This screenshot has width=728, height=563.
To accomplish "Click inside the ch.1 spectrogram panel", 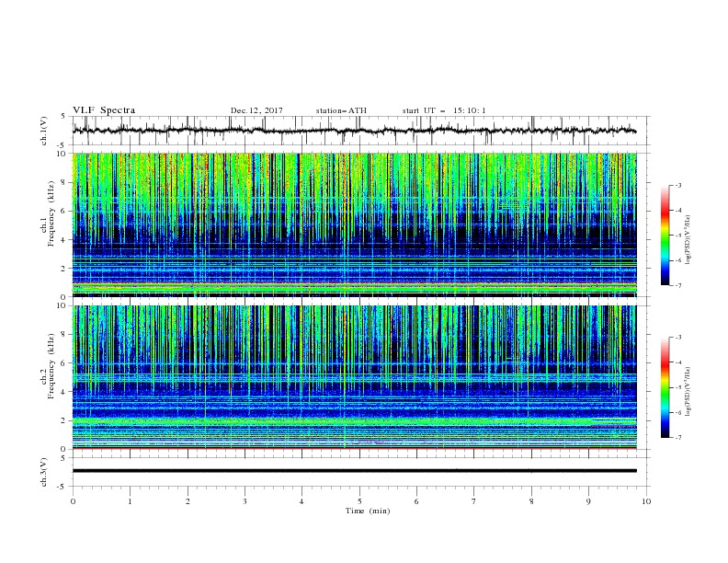I will pos(354,224).
